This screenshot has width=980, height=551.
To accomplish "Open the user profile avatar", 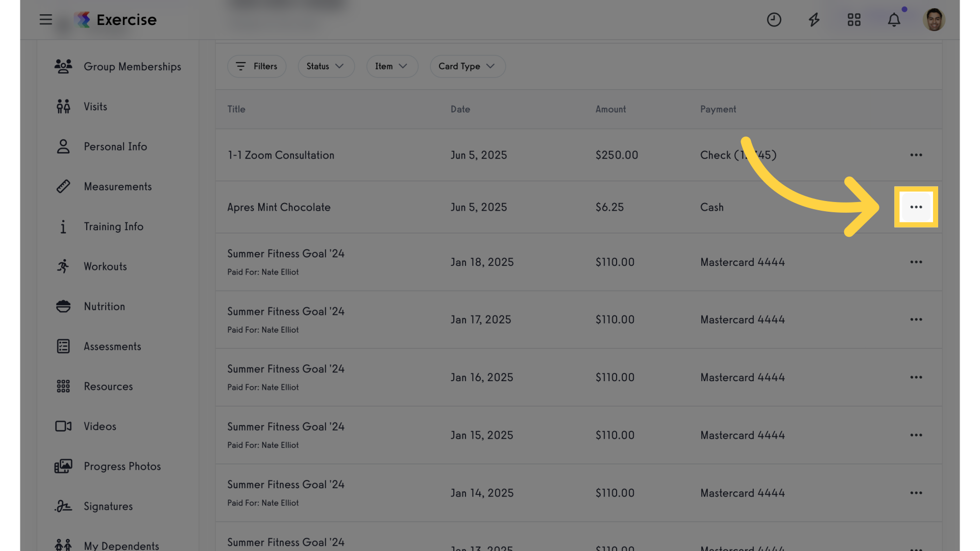I will pos(934,20).
